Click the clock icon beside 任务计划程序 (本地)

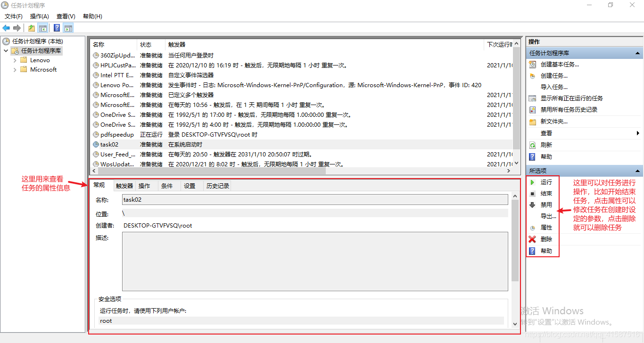tap(6, 41)
